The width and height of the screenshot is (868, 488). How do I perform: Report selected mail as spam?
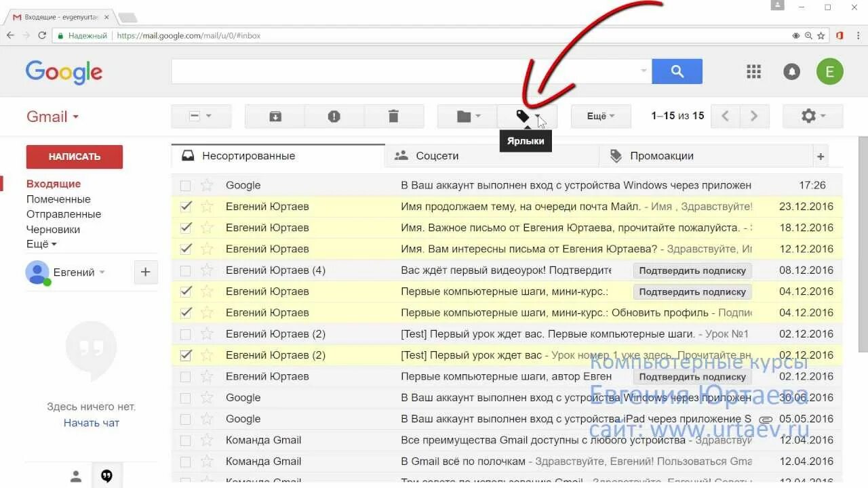point(334,117)
